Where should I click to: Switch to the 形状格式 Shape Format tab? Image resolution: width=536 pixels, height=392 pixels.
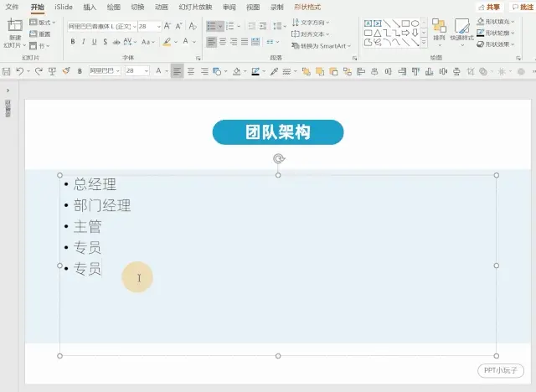point(307,7)
